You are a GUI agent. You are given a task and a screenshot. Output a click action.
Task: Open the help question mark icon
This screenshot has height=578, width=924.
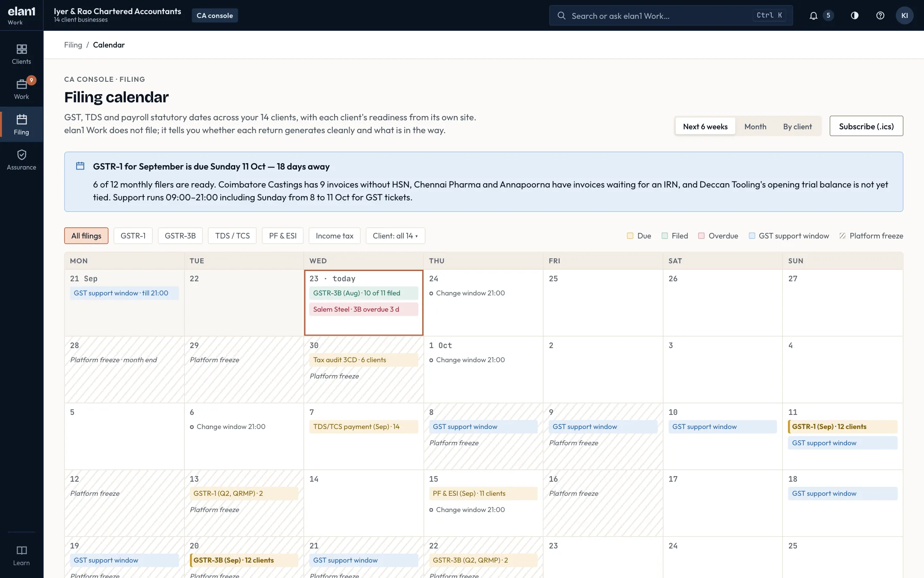(880, 15)
